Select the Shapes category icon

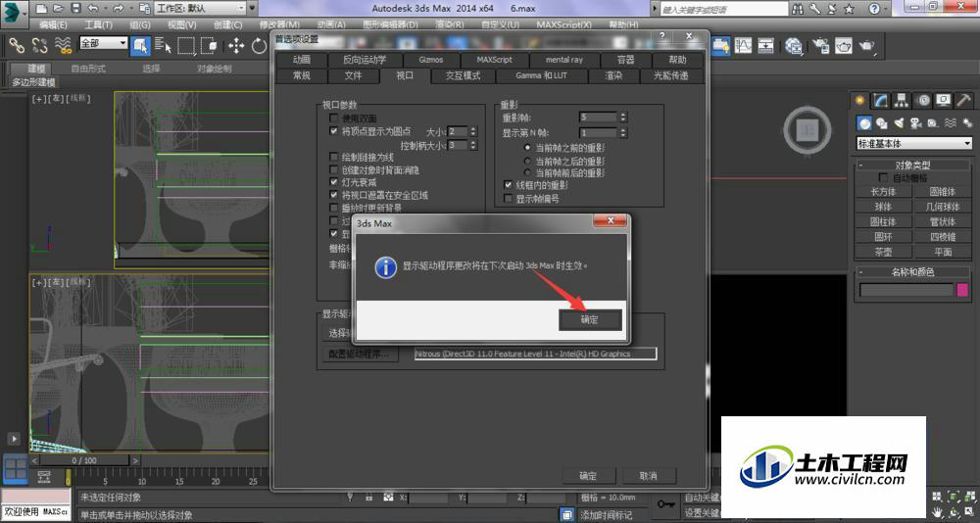[881, 123]
